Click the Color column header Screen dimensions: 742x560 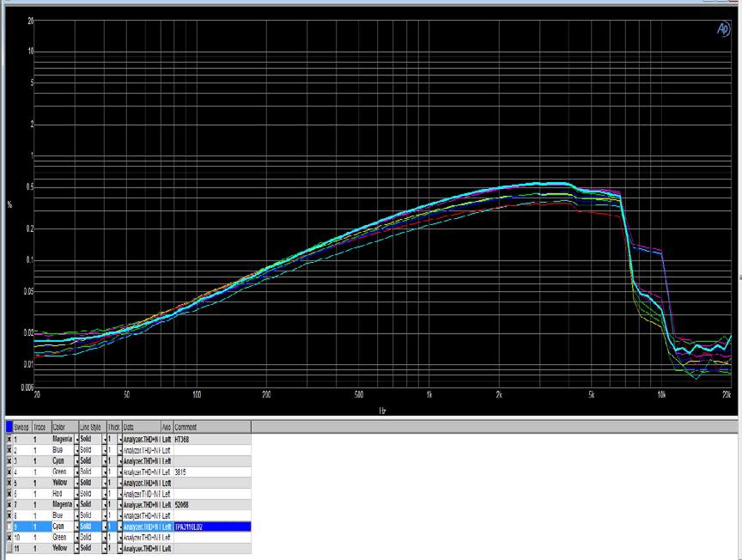[x=62, y=427]
